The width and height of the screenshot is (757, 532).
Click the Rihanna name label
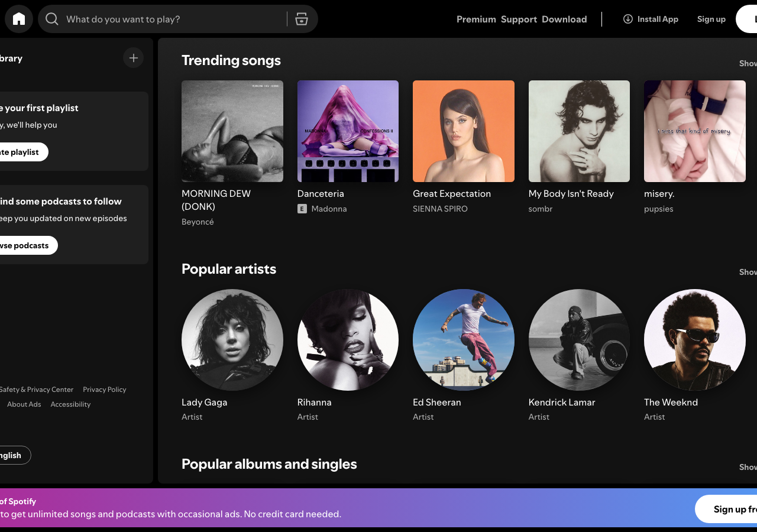point(315,402)
